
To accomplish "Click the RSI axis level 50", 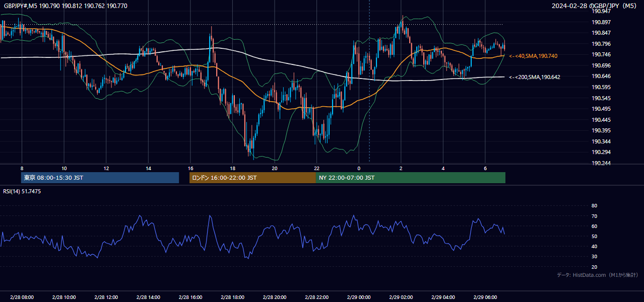I will coord(594,236).
